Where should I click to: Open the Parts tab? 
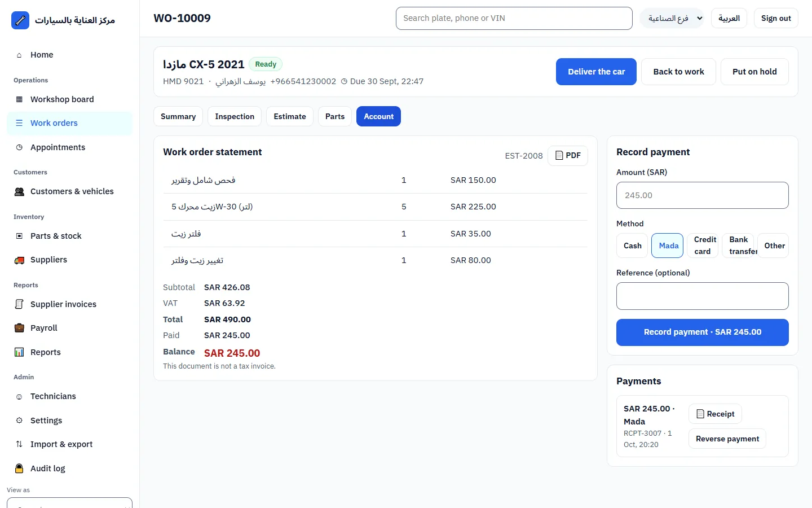(x=335, y=116)
